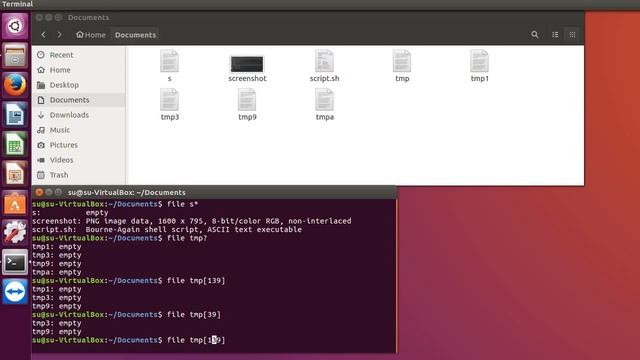Select the tmp3 file icon
The image size is (640, 360).
tap(169, 104)
